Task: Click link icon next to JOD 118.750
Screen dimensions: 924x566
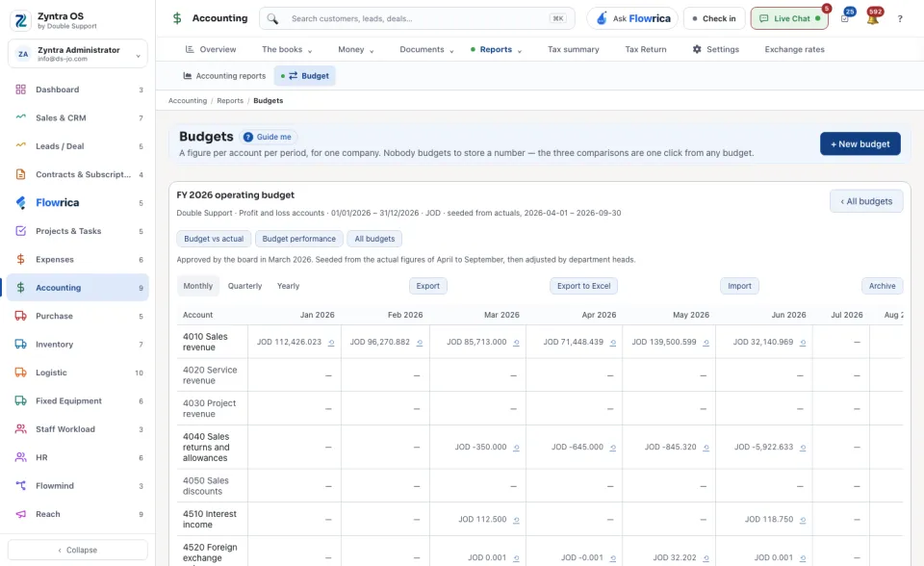Action: [x=803, y=520]
